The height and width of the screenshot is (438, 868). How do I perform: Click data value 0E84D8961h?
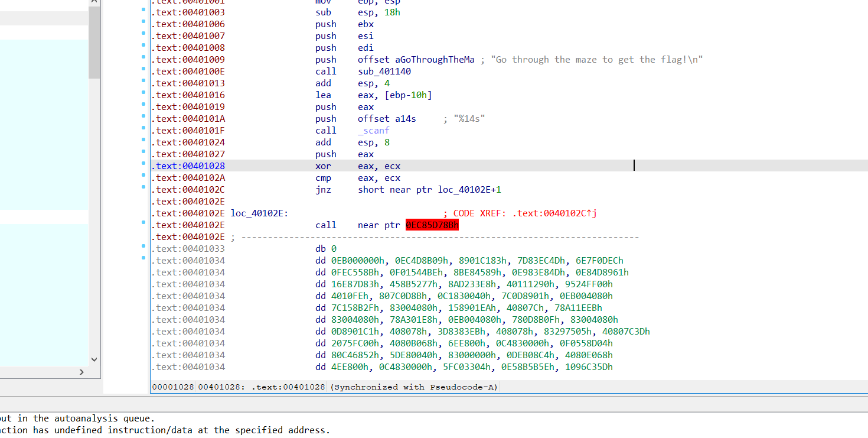(602, 272)
